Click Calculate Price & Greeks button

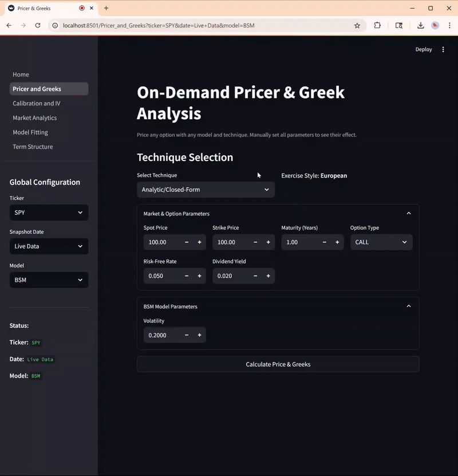coord(278,364)
